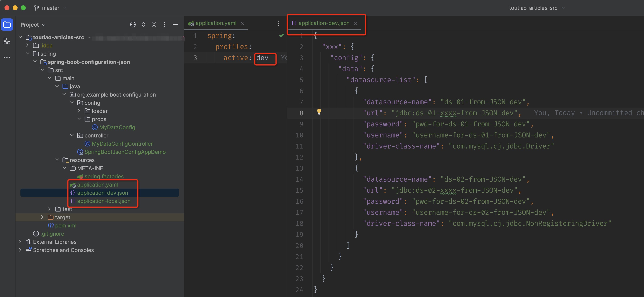Image resolution: width=644 pixels, height=297 pixels.
Task: Click the inspection checkmark in application.yaml editor
Action: coord(281,35)
